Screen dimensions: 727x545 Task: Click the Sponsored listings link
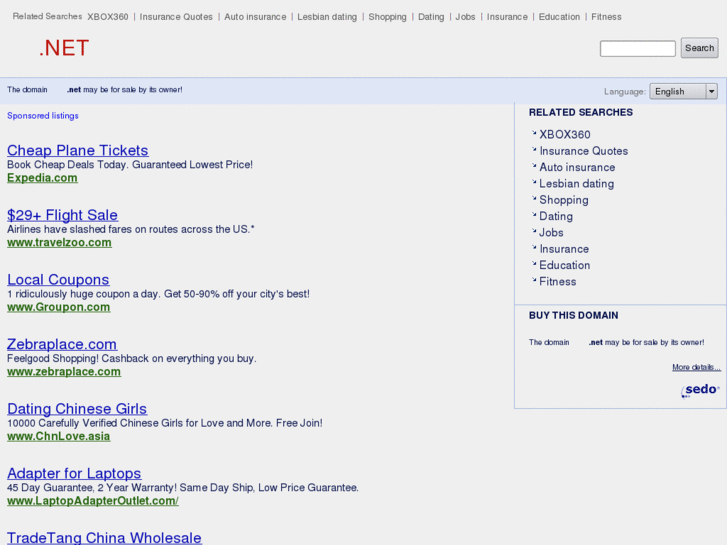[x=43, y=115]
